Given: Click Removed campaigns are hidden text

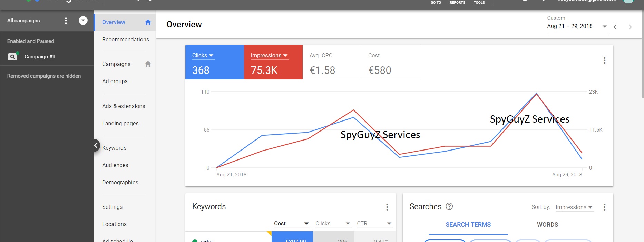Looking at the screenshot, I should tap(44, 76).
